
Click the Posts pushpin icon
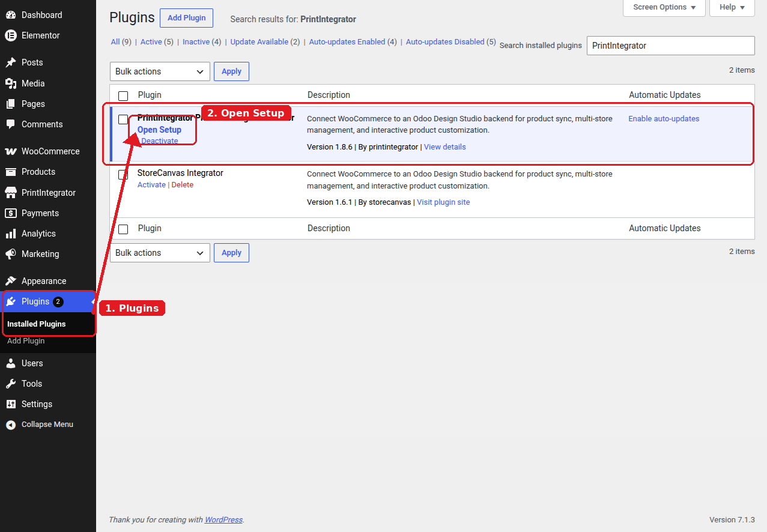11,62
